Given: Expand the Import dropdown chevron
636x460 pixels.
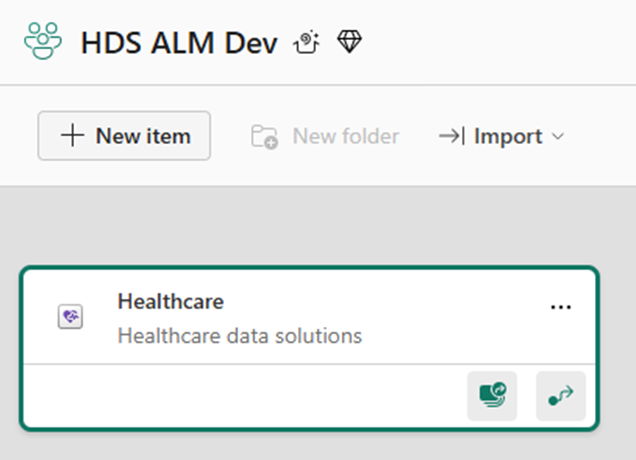Looking at the screenshot, I should (558, 136).
